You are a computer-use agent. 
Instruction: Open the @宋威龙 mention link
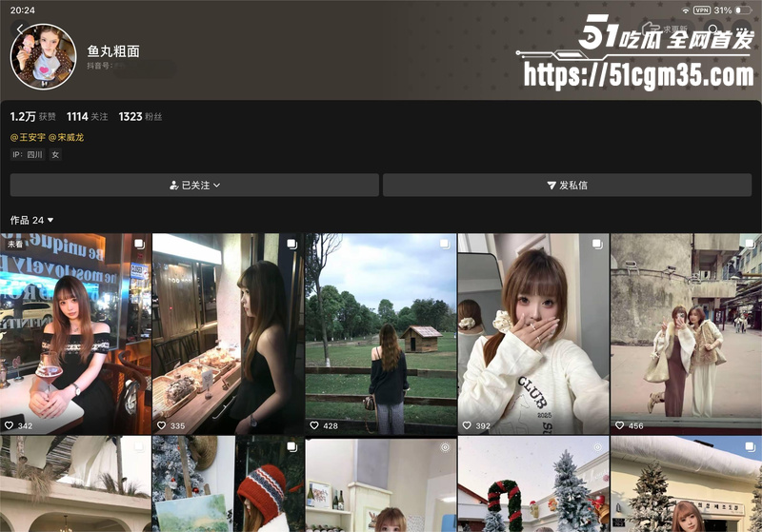coord(66,137)
